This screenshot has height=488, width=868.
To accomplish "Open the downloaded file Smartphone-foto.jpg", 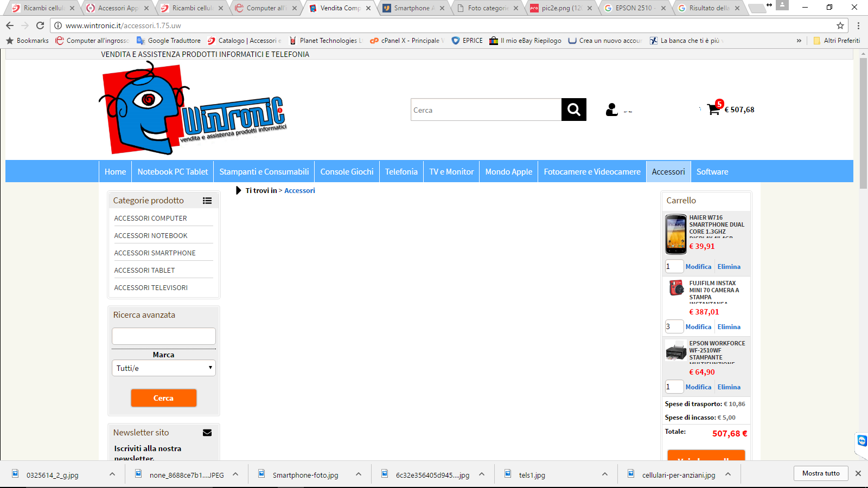I will [x=305, y=475].
